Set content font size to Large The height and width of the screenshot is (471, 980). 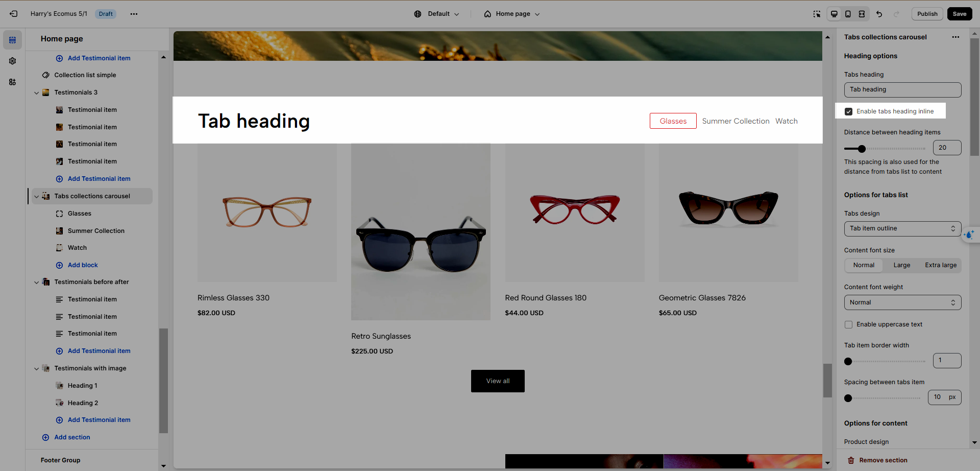point(901,265)
